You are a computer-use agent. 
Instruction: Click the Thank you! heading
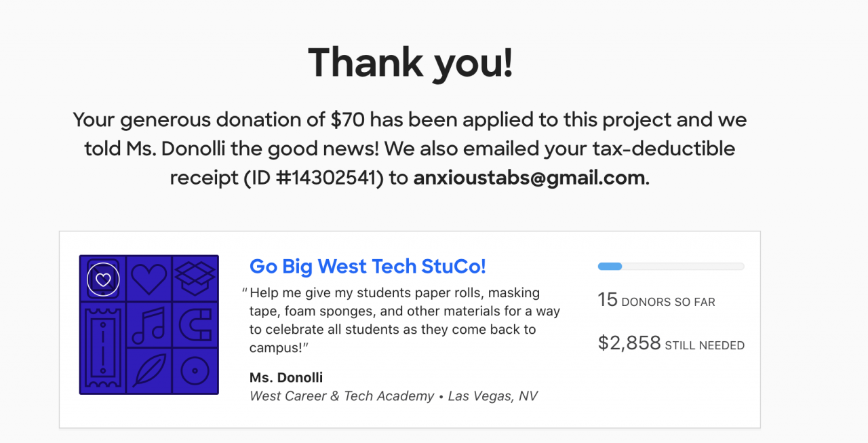(410, 62)
